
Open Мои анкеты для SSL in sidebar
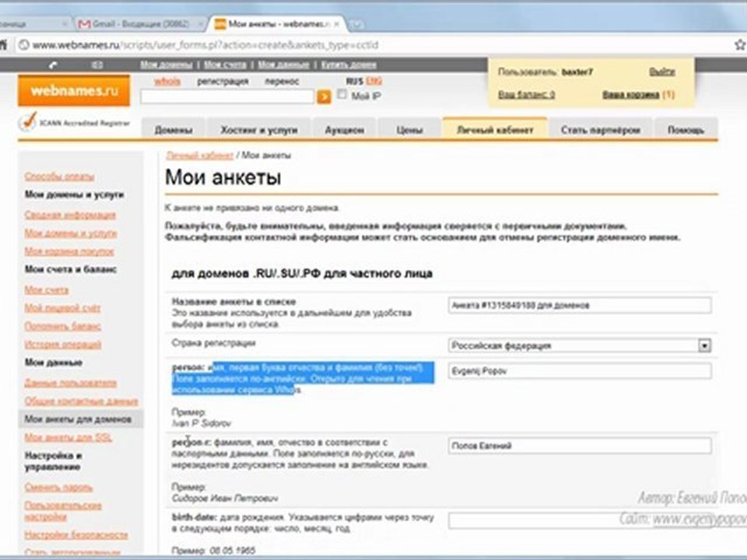click(68, 437)
